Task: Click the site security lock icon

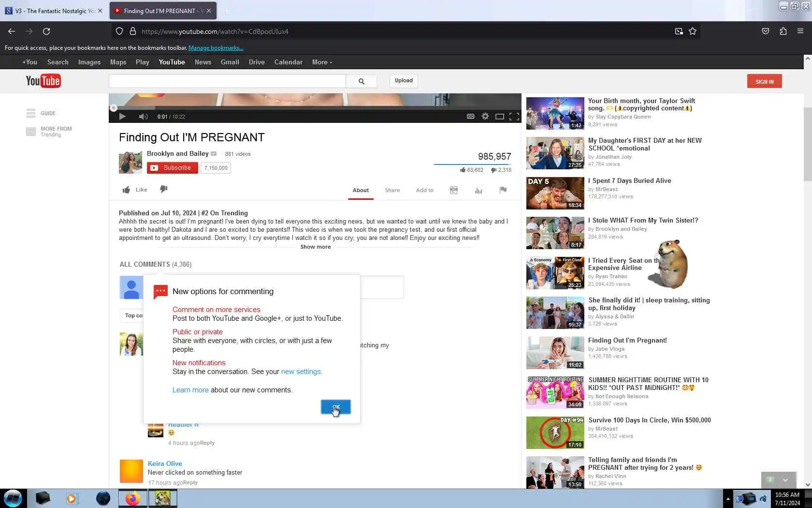Action: pyautogui.click(x=133, y=31)
